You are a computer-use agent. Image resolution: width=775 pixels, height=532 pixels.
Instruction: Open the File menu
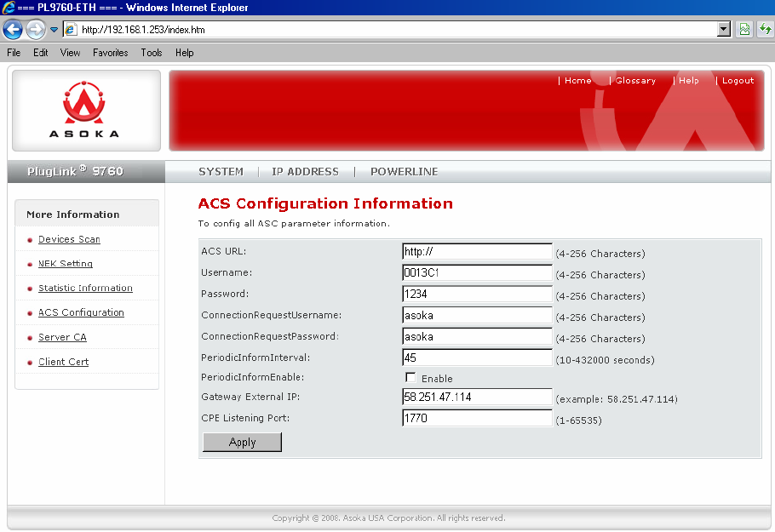(14, 53)
